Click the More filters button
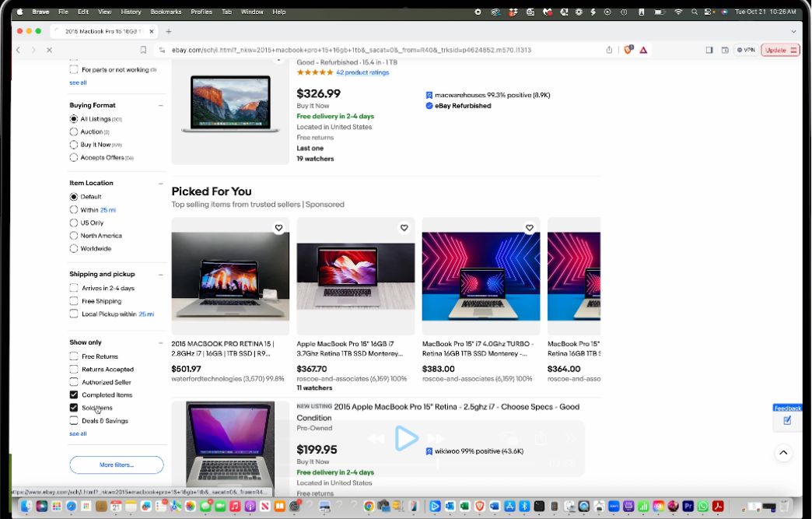812x519 pixels. click(117, 465)
